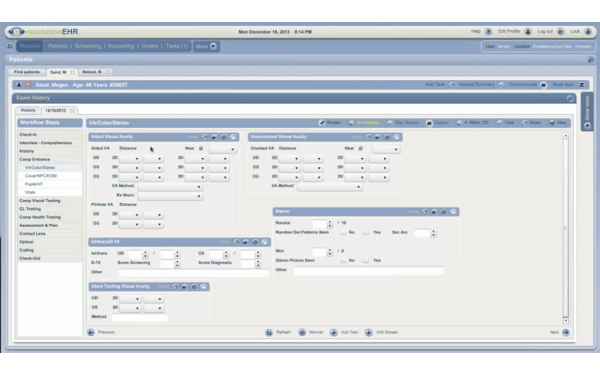
Task: Open Unaided VA Method dropdown
Action: 329,187
